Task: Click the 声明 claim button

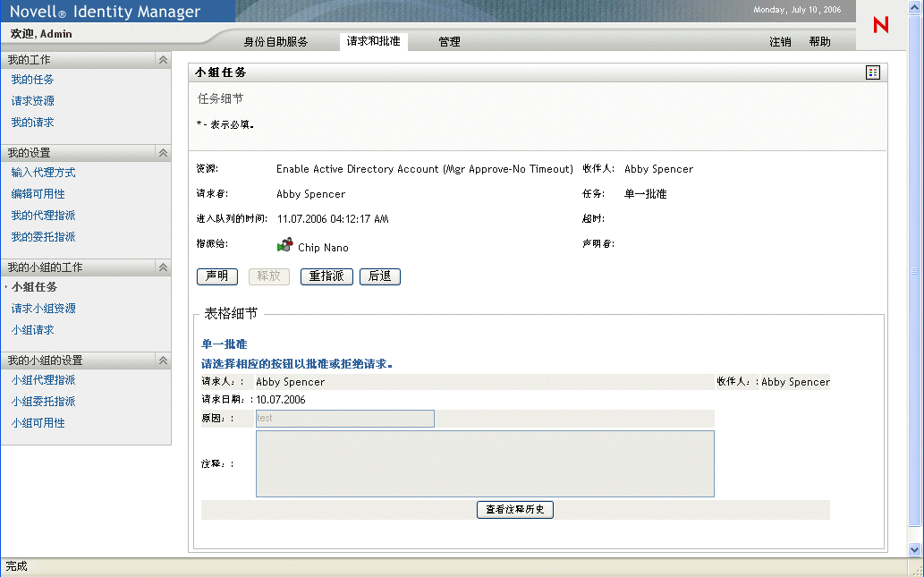Action: point(216,276)
